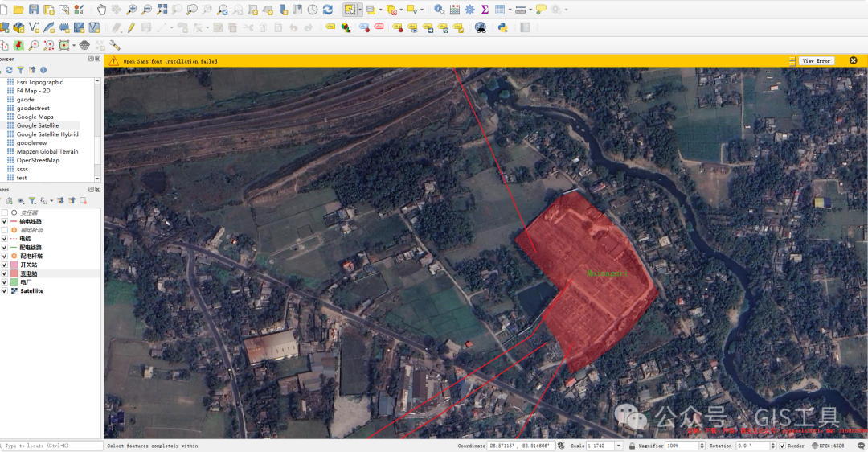Click the Type to locate search field
This screenshot has width=868, height=452.
51,446
